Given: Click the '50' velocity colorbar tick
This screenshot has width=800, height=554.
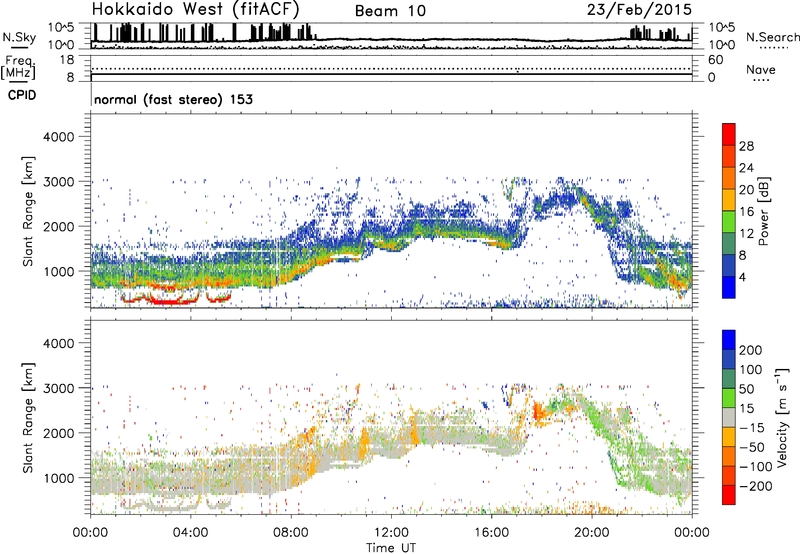Looking at the screenshot, I should click(746, 389).
